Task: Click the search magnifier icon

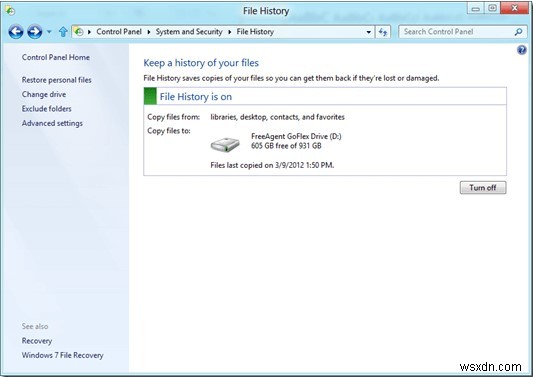Action: click(x=518, y=32)
